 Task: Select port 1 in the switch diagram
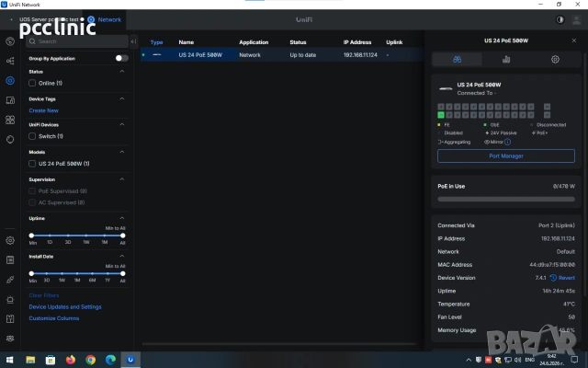[441, 107]
